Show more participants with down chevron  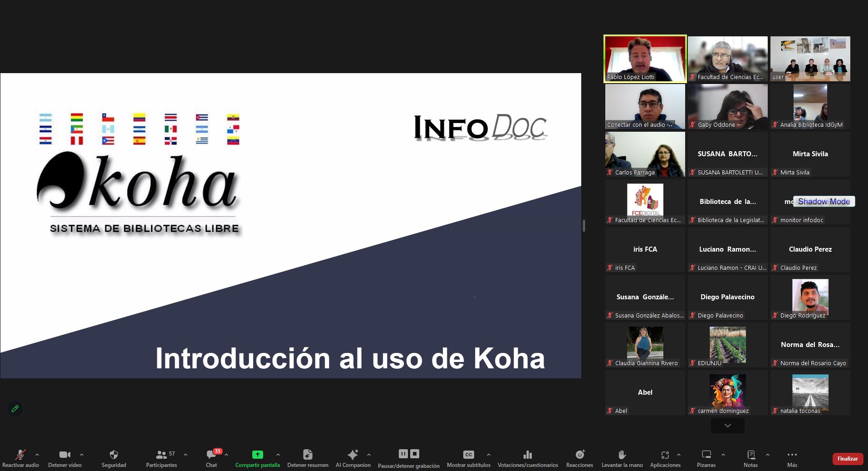[x=728, y=426]
